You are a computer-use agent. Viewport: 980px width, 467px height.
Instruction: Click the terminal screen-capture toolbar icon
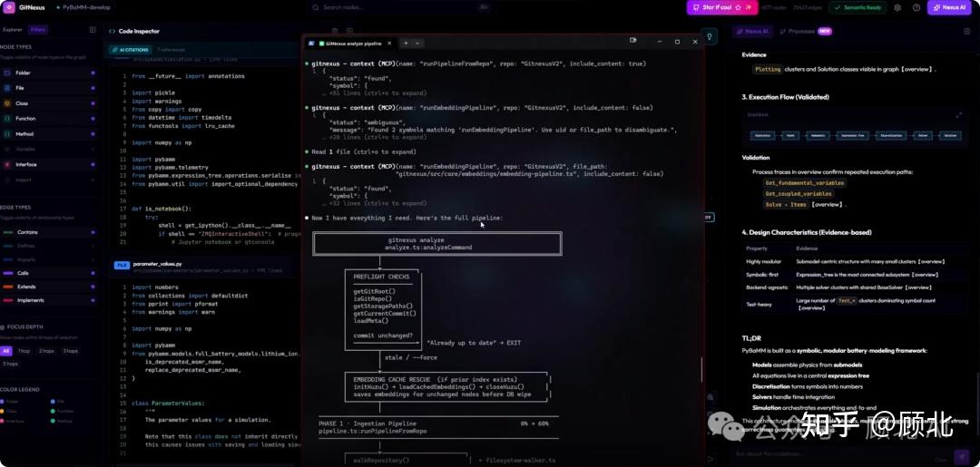pyautogui.click(x=632, y=40)
